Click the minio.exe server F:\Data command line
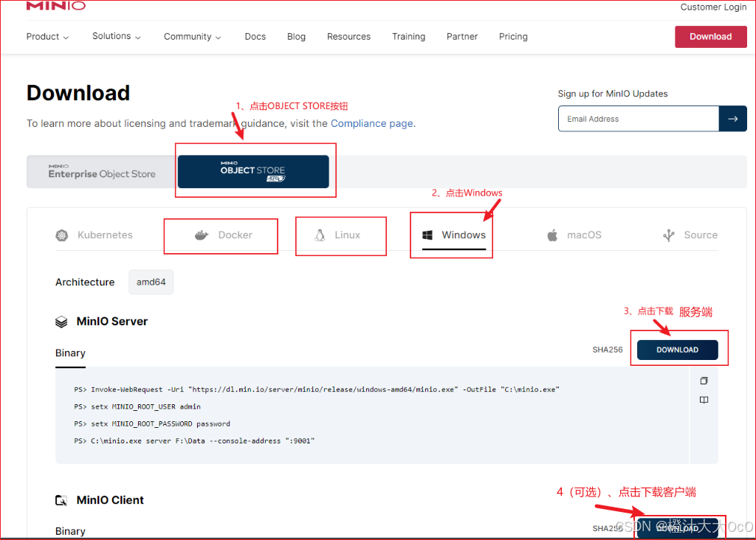The height and width of the screenshot is (540, 756). coord(194,440)
